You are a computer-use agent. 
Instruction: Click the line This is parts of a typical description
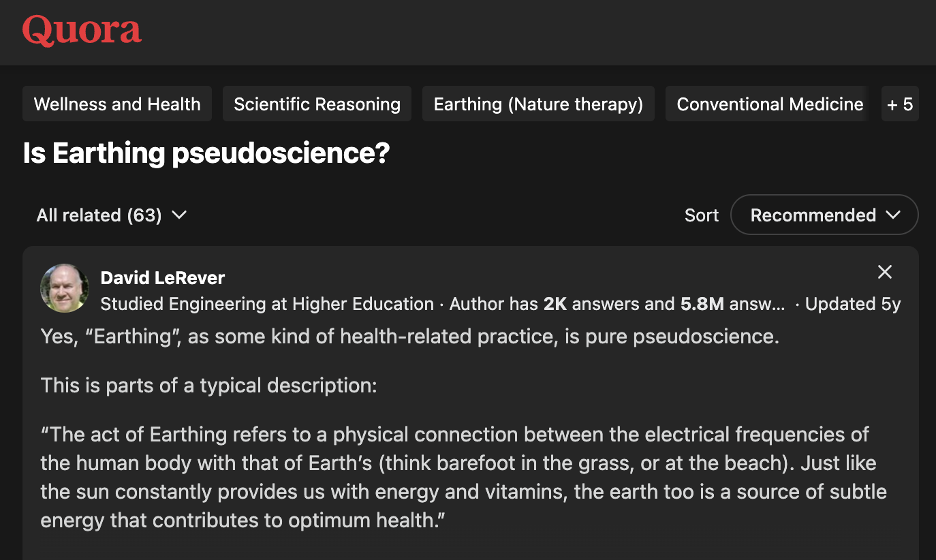tap(208, 386)
